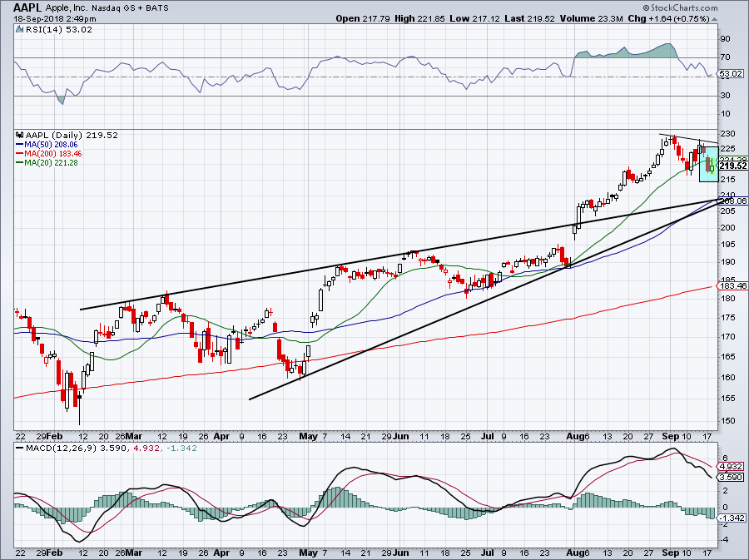Click the Low 217.12 quote value

[474, 18]
